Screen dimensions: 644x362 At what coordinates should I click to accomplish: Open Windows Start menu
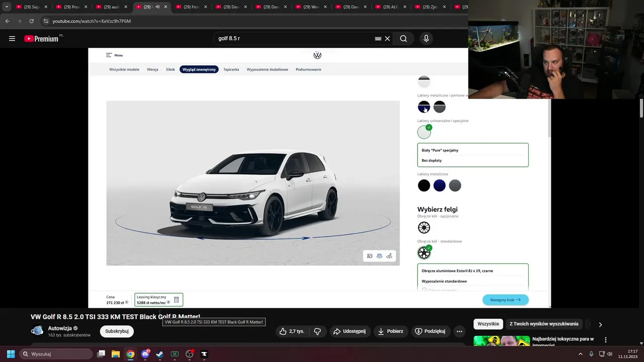point(11,354)
